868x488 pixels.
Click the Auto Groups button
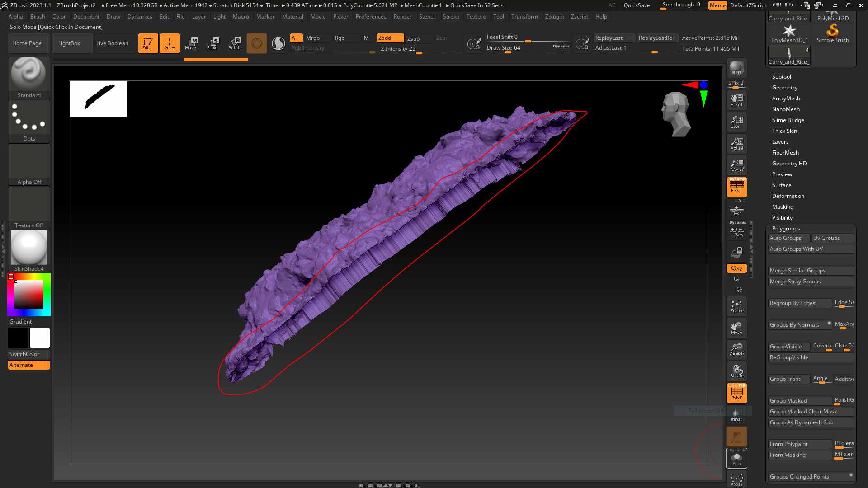pos(785,238)
